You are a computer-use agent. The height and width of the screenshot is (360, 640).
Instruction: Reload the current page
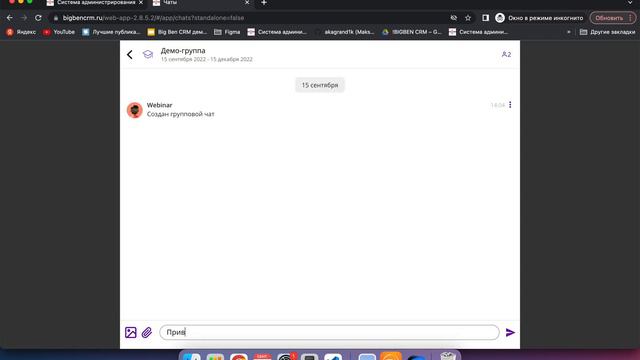click(38, 18)
